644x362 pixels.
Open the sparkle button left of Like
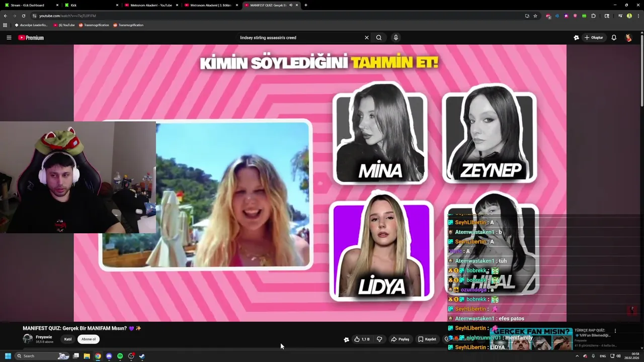tap(346, 339)
